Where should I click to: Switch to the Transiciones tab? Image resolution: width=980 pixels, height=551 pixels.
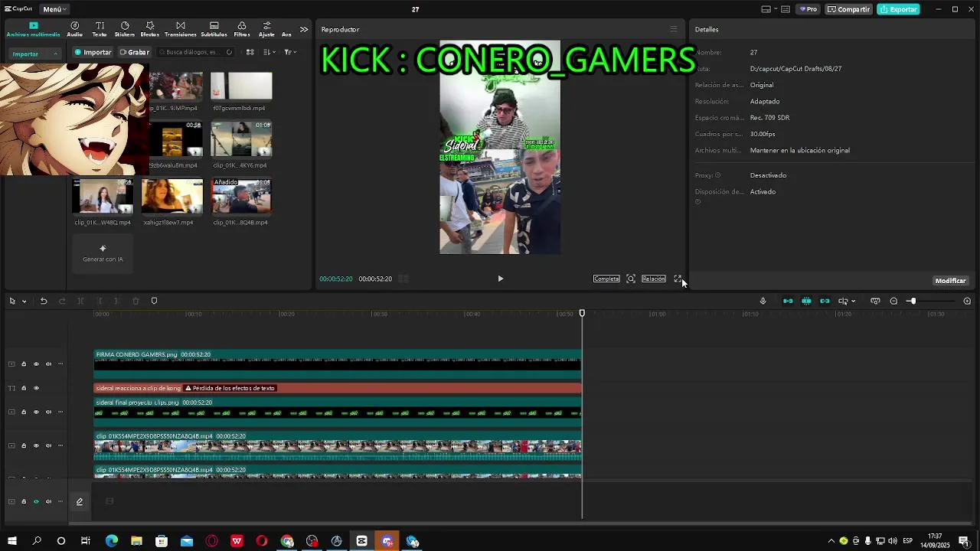pos(181,29)
